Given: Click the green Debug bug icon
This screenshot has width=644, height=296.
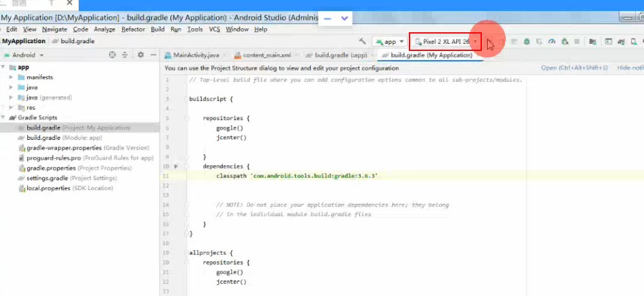Looking at the screenshot, I should (526, 41).
